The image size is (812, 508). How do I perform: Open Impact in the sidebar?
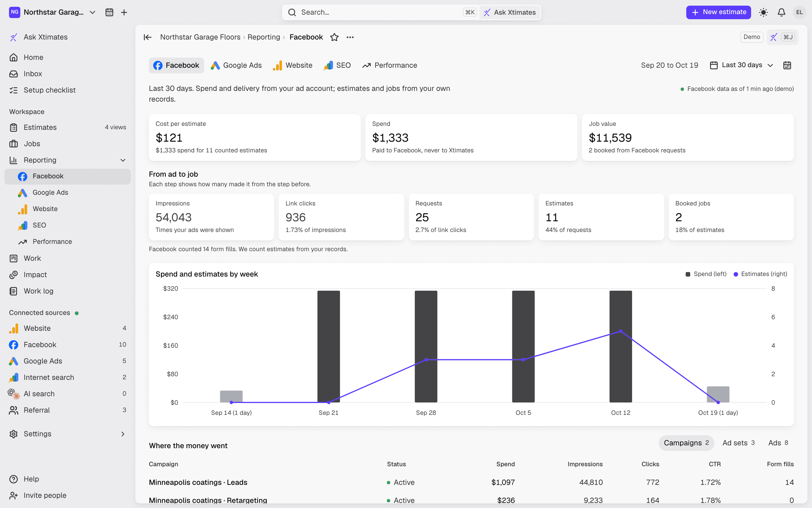67,275
